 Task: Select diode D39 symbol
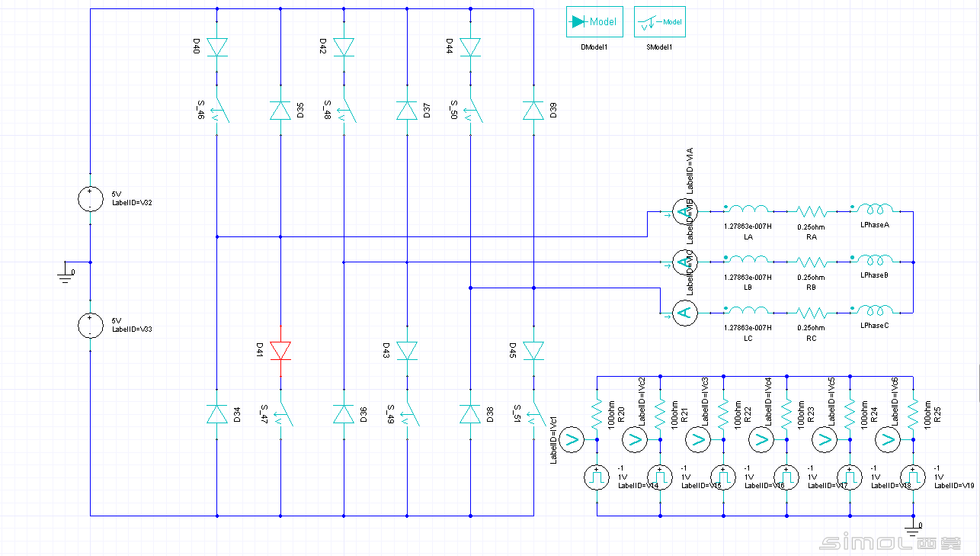tap(533, 111)
